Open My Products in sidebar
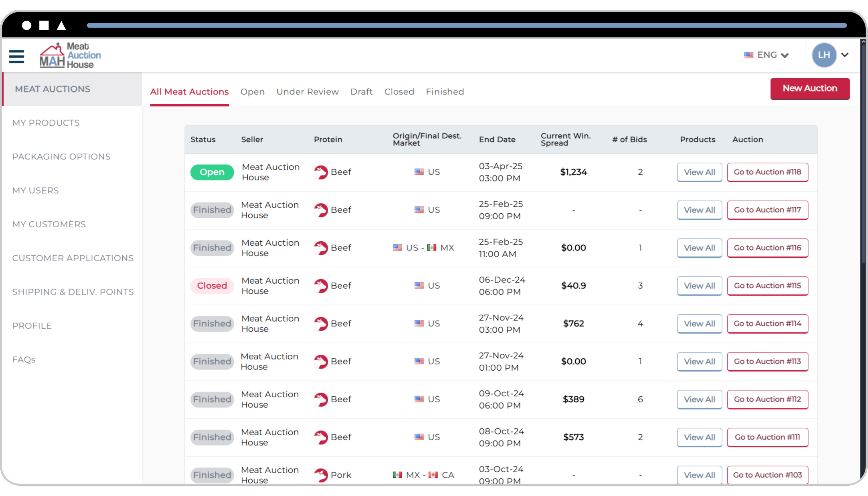The width and height of the screenshot is (868, 496). (x=46, y=123)
